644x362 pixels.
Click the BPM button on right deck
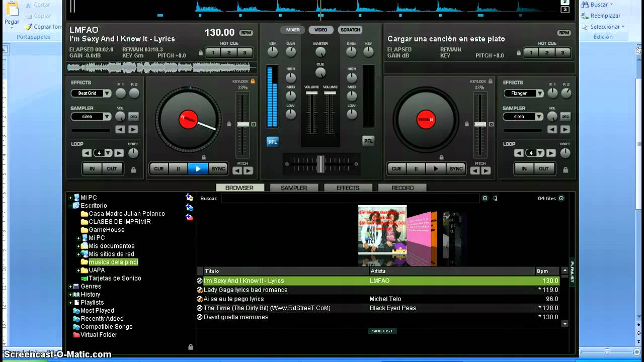564,33
